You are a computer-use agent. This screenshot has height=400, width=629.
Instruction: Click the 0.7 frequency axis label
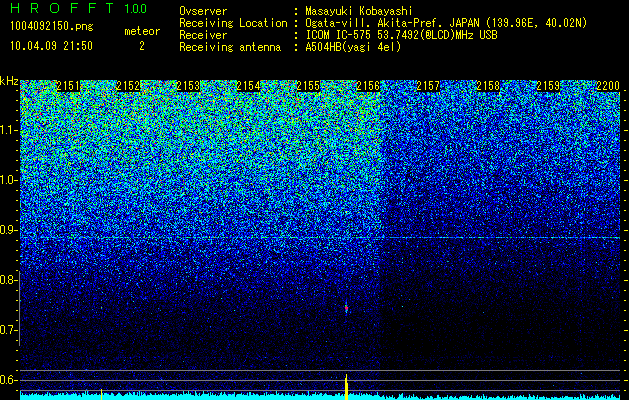tap(8, 330)
